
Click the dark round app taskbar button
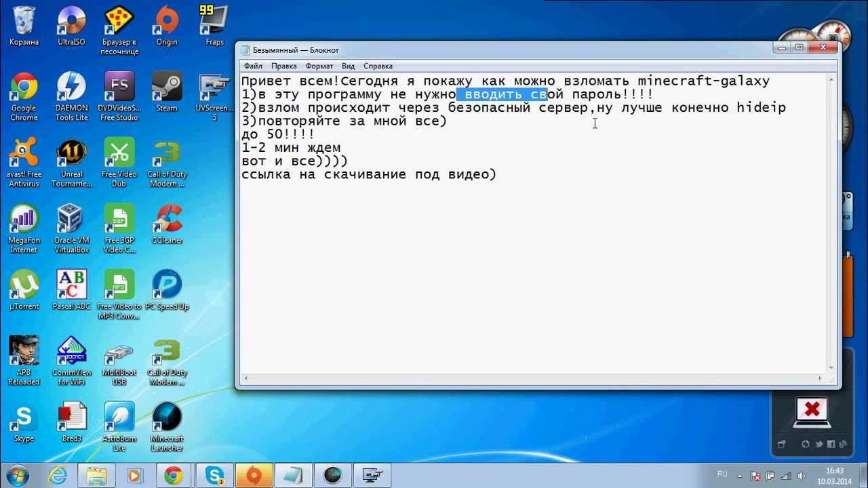pos(332,476)
